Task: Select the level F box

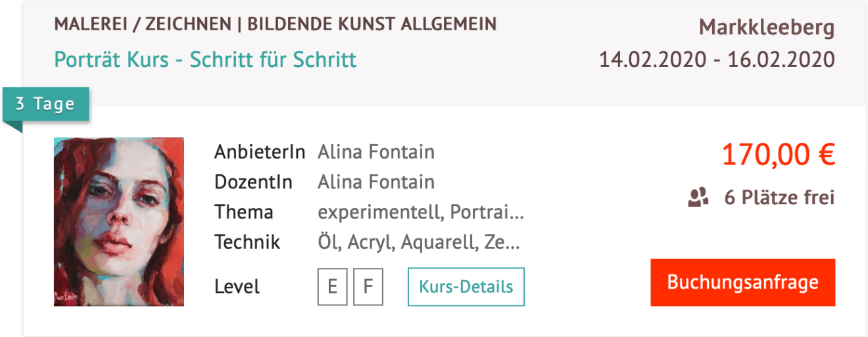Action: [368, 287]
